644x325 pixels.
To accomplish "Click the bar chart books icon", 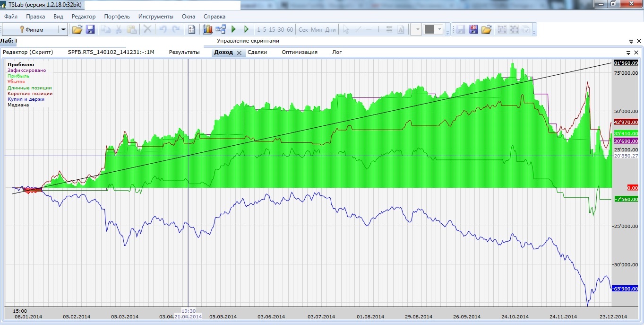I will [x=207, y=29].
